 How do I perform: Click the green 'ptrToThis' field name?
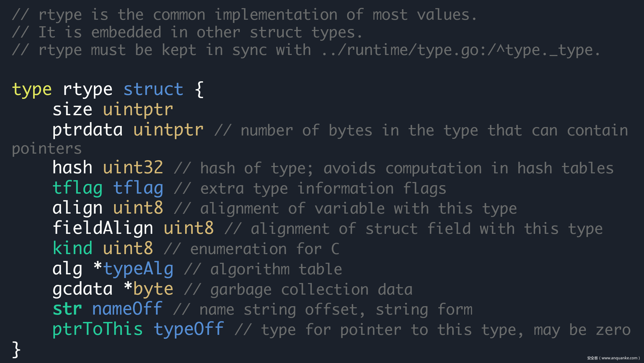[x=98, y=330]
